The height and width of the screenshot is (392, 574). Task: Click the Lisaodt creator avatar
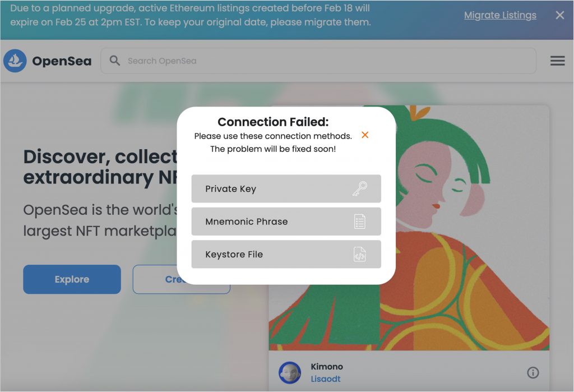click(x=290, y=372)
